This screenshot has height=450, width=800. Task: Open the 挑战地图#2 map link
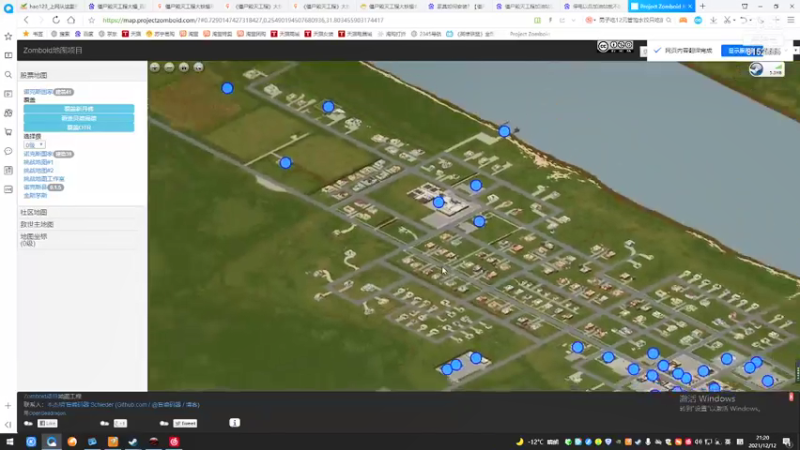click(x=38, y=170)
